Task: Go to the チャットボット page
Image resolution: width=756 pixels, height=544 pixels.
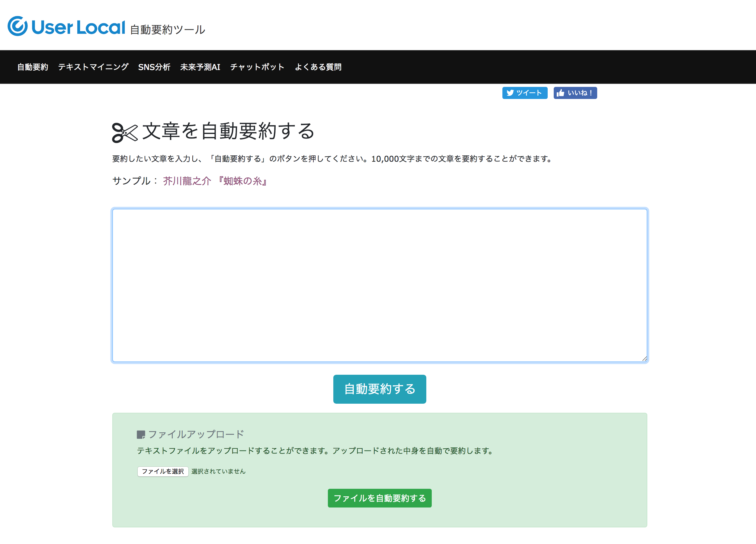Action: [x=257, y=67]
